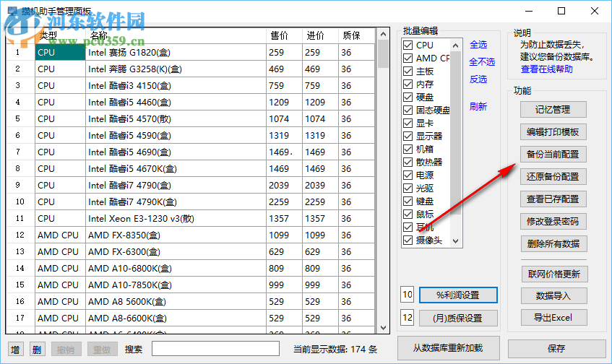Click the 全不选 link

pos(482,62)
